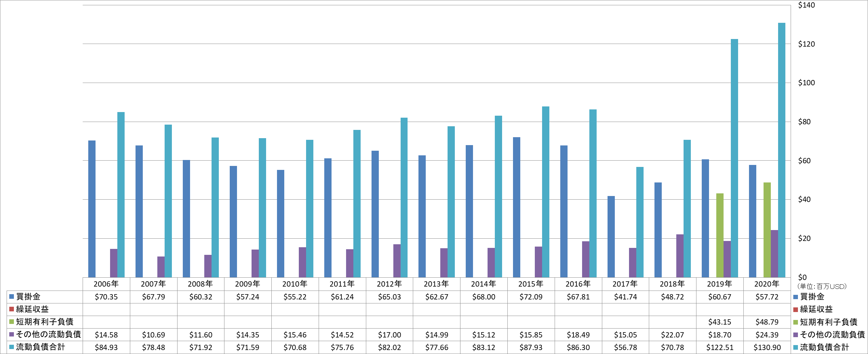This screenshot has width=868, height=354.
Task: Click the 流動負債合計 teal swatch on left
Action: click(x=12, y=347)
